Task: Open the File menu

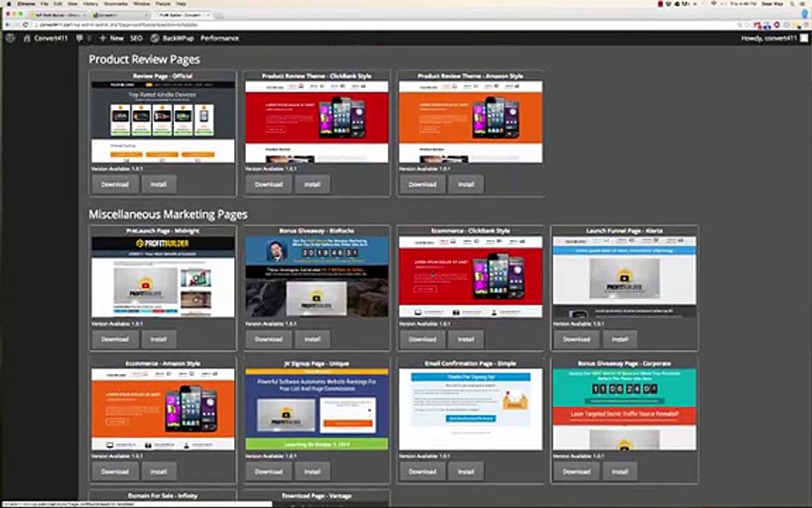Action: tap(44, 4)
